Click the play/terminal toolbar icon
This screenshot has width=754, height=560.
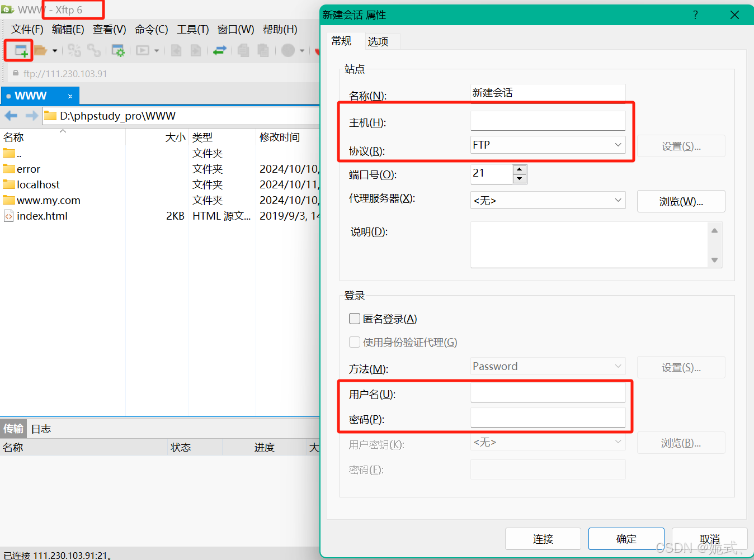[x=143, y=51]
